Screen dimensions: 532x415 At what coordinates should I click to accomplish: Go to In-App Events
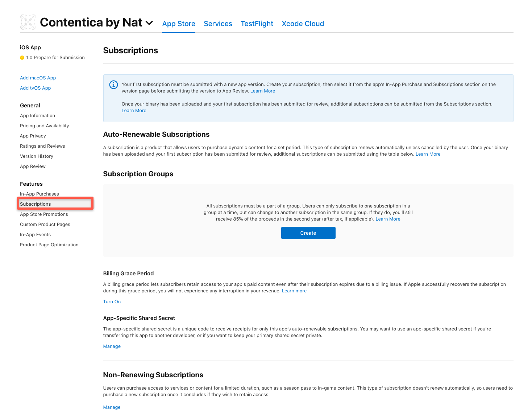coord(36,235)
